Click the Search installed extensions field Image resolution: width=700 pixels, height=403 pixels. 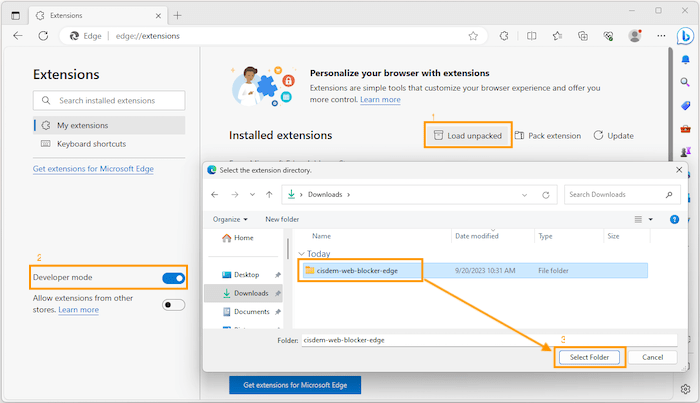[109, 100]
